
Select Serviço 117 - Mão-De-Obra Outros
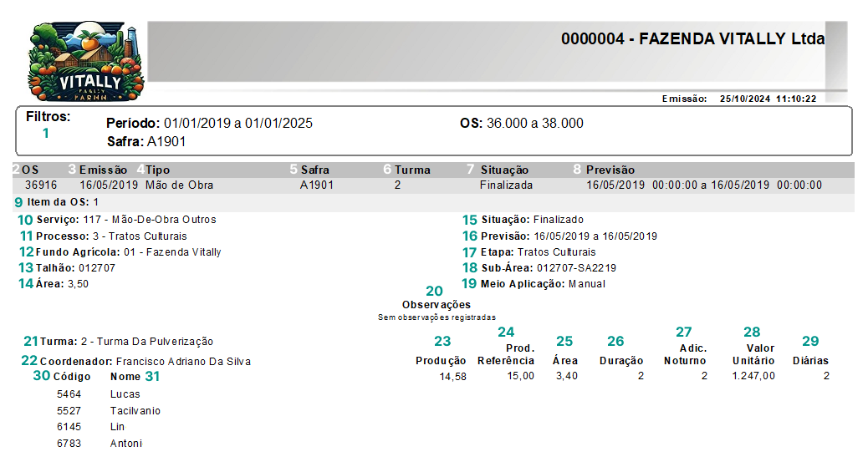pyautogui.click(x=126, y=220)
